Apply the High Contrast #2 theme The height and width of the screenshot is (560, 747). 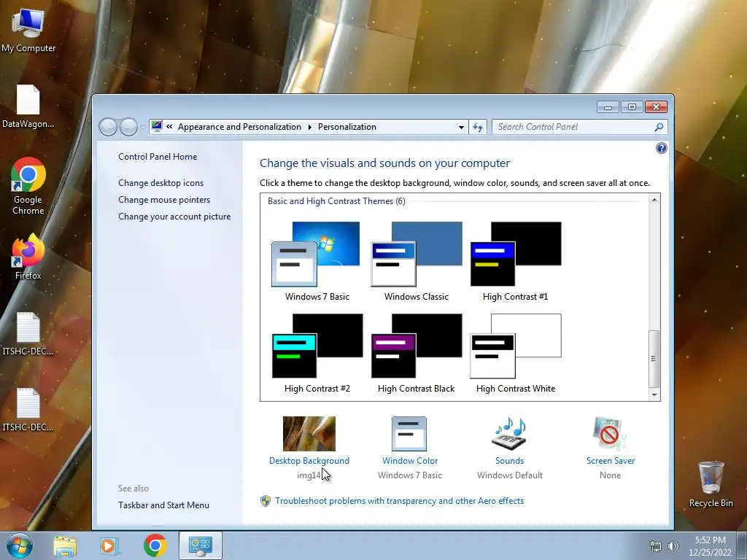(317, 353)
